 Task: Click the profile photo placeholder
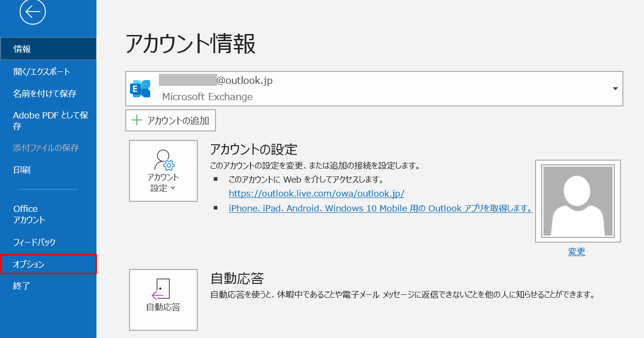(578, 201)
